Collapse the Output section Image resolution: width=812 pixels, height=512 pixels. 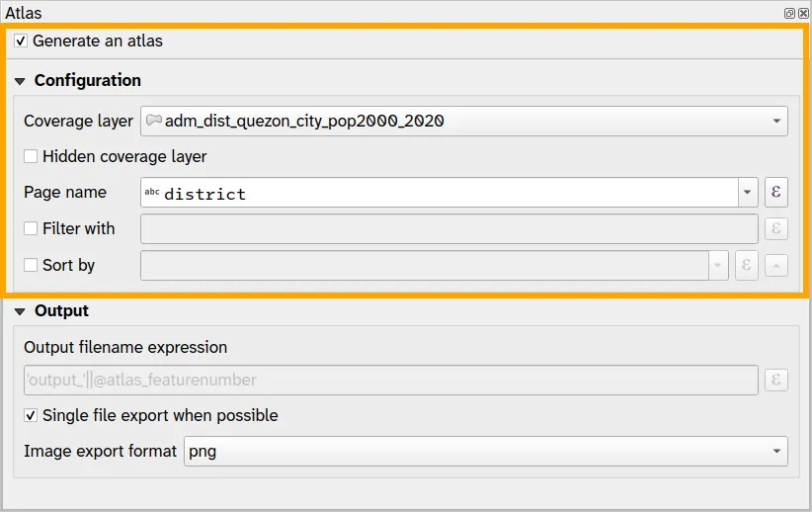point(20,311)
